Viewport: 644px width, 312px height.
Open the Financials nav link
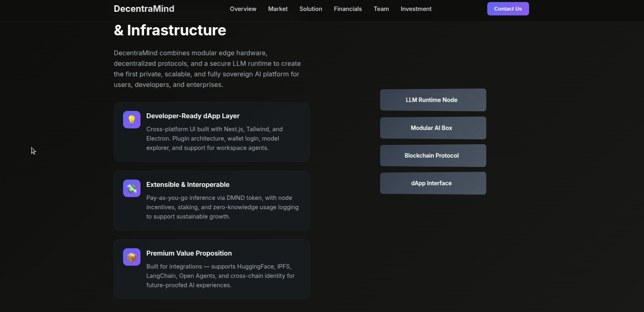pyautogui.click(x=348, y=9)
